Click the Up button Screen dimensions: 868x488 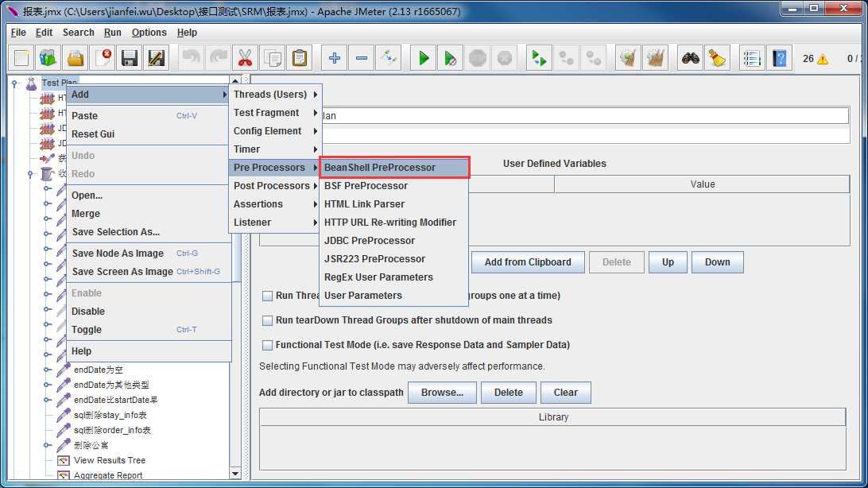(668, 262)
